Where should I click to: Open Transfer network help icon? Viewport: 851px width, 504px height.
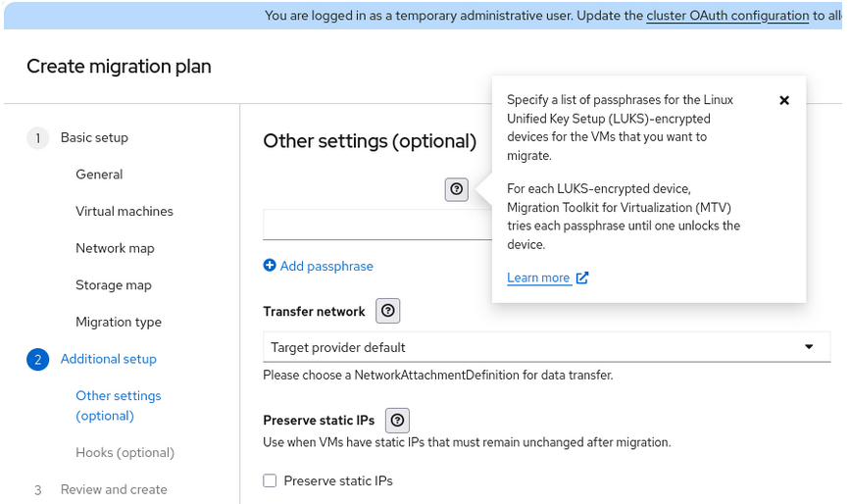click(x=388, y=311)
